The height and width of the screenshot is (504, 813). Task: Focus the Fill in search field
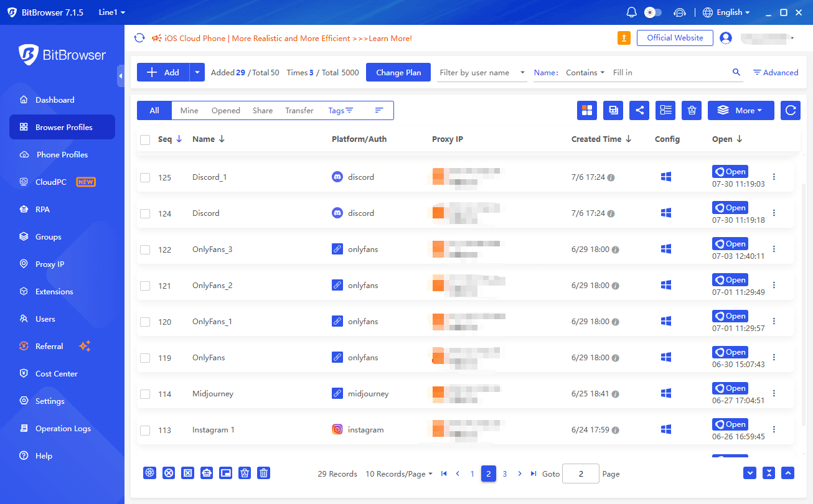coord(669,73)
